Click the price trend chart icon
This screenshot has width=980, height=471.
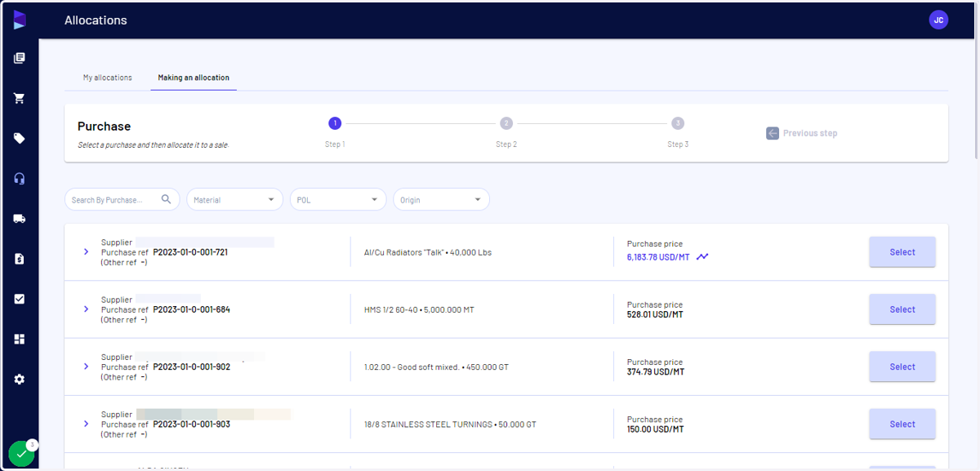click(x=702, y=257)
